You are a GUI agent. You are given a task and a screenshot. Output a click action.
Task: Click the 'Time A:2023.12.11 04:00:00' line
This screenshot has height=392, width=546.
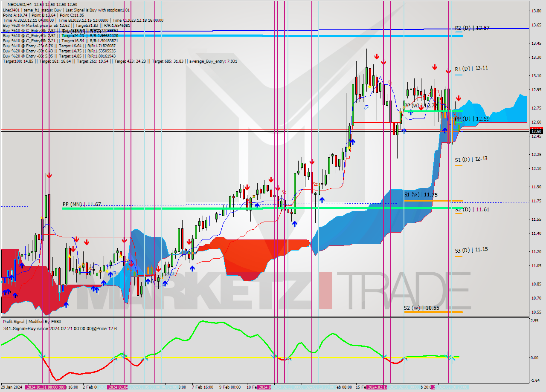click(83, 20)
